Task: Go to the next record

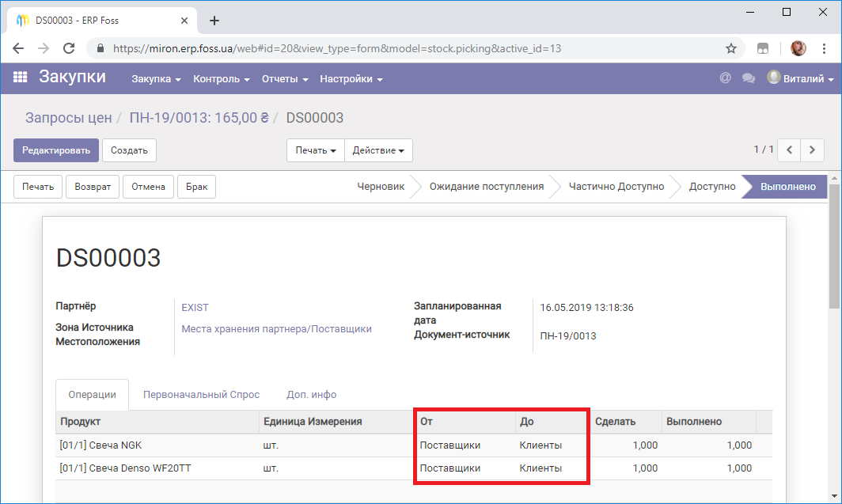Action: [x=812, y=150]
